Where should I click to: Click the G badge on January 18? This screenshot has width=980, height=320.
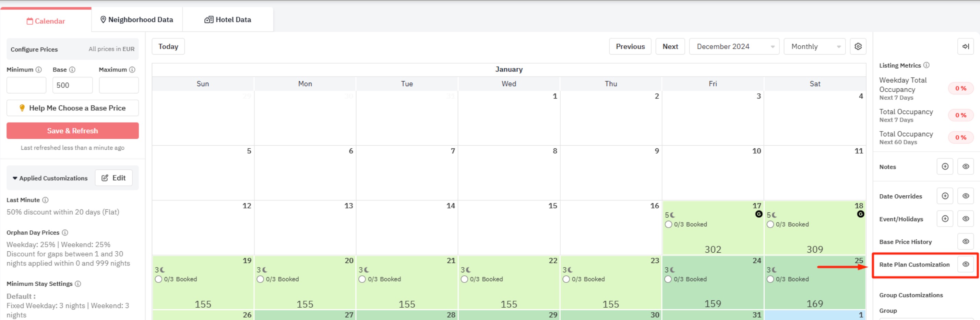[x=861, y=214]
